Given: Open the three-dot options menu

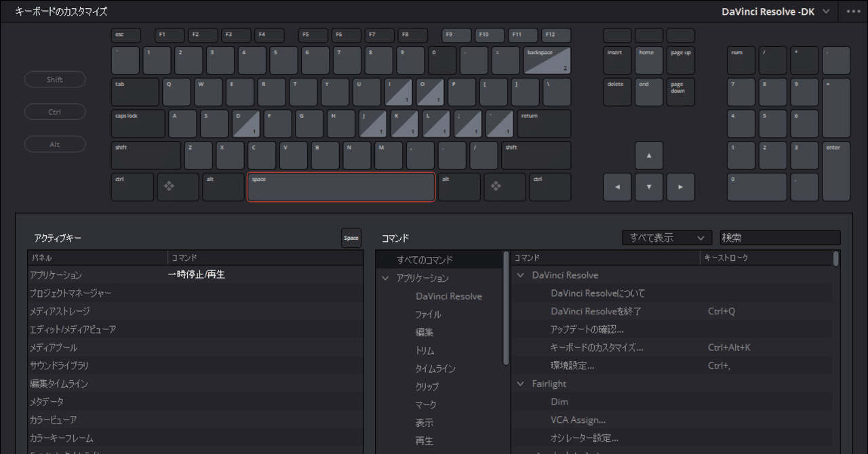Looking at the screenshot, I should (x=853, y=12).
